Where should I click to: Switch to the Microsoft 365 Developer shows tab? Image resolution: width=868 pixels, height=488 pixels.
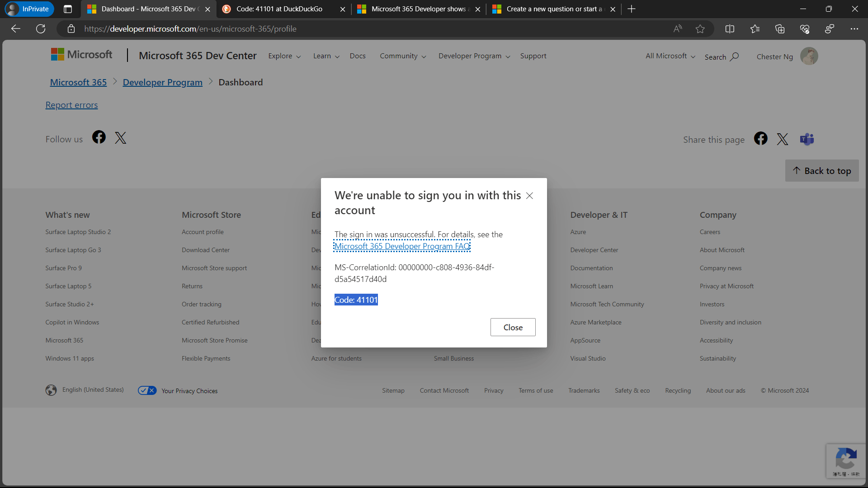click(418, 9)
